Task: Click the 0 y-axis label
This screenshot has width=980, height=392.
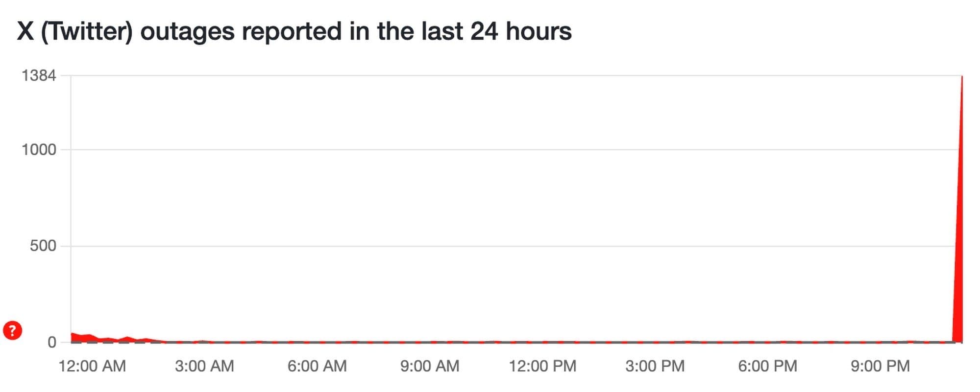Action: (x=51, y=342)
